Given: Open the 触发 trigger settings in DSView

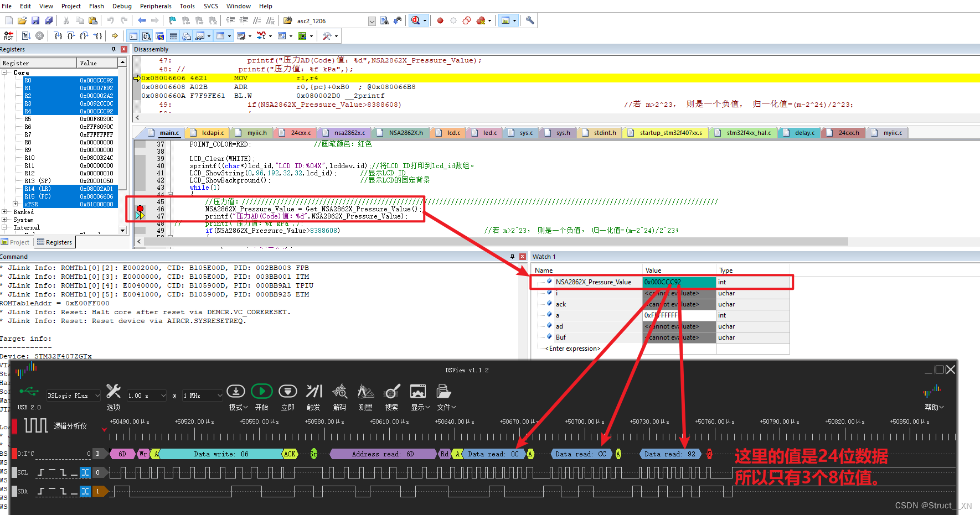Looking at the screenshot, I should click(314, 391).
